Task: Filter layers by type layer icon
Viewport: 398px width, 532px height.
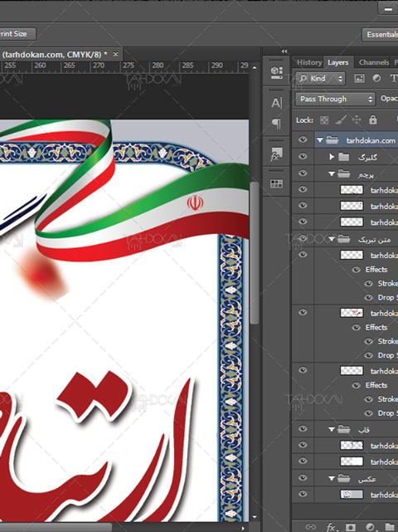Action: coord(394,78)
